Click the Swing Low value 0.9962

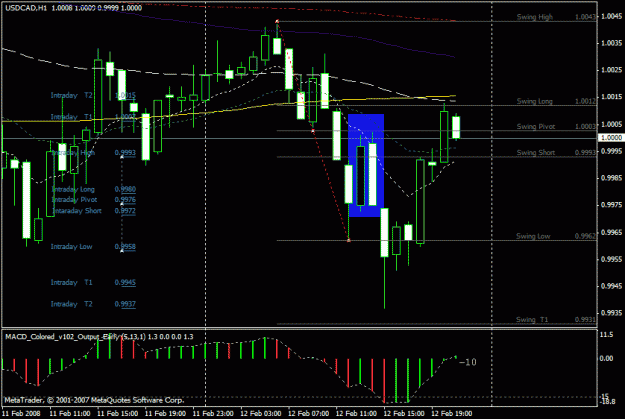pyautogui.click(x=585, y=236)
